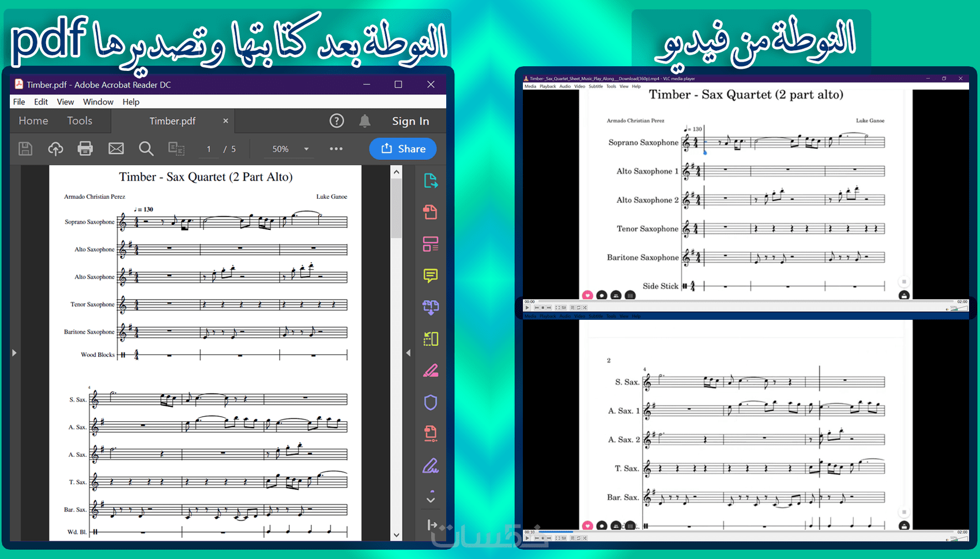Open the playlist in VLC window at 00:00
Screen dimensions: 980x559
tap(572, 308)
